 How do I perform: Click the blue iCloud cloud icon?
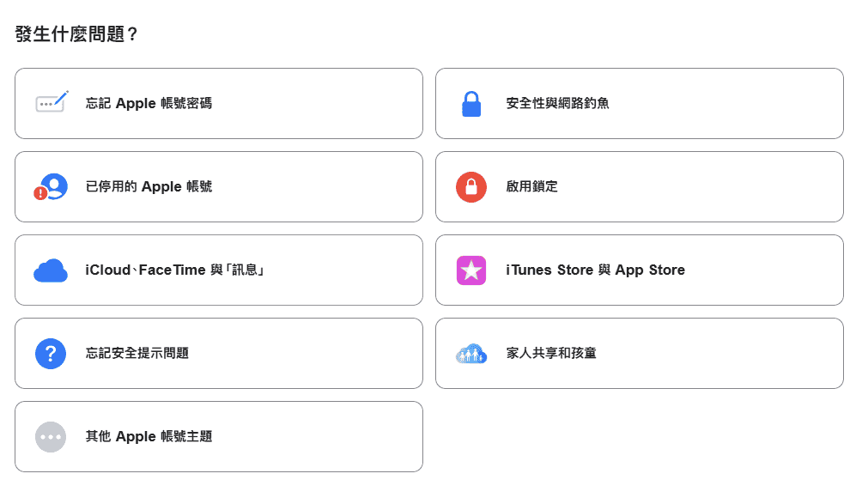tap(51, 270)
